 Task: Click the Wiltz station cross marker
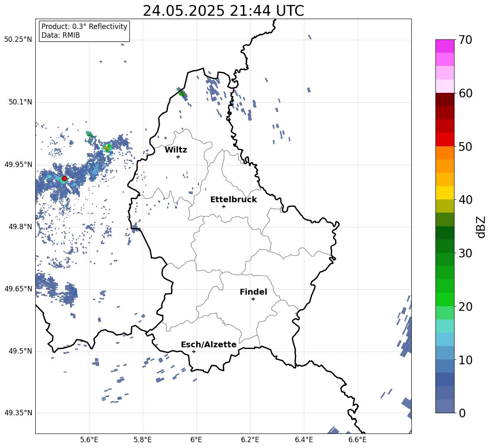click(178, 157)
